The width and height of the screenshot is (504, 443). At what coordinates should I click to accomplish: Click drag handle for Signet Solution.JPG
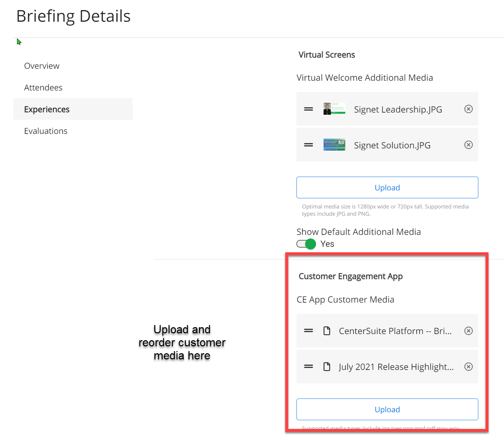[x=308, y=145]
